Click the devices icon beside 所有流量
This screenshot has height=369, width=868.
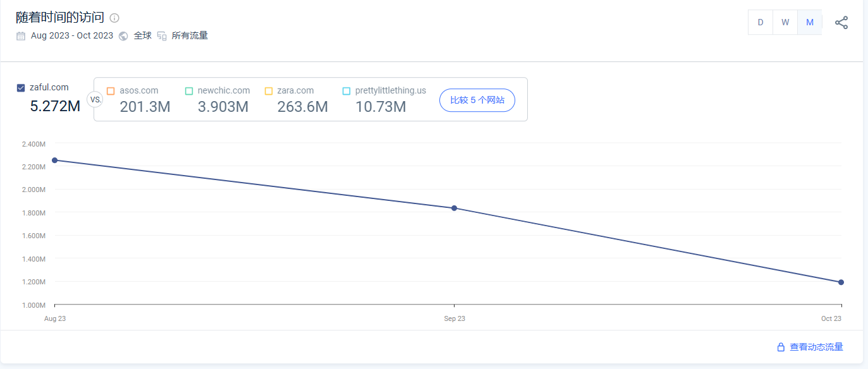[x=162, y=36]
